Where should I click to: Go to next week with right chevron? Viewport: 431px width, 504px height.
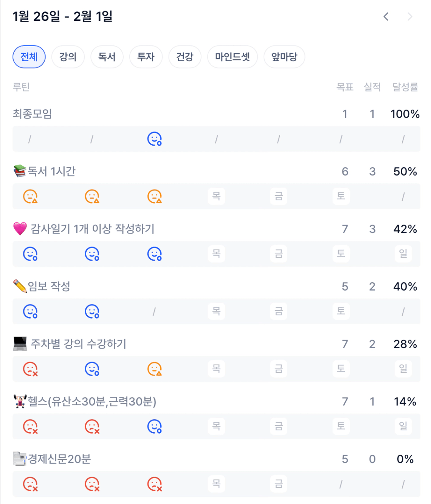pyautogui.click(x=410, y=17)
